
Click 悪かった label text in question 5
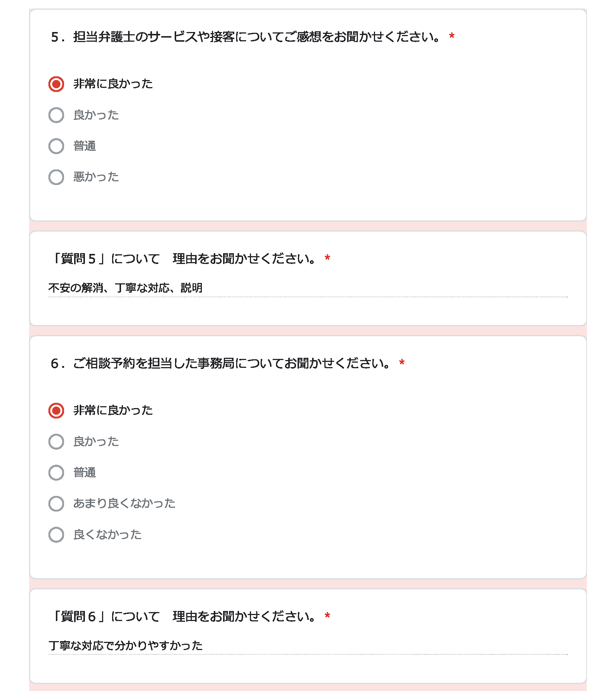click(96, 177)
